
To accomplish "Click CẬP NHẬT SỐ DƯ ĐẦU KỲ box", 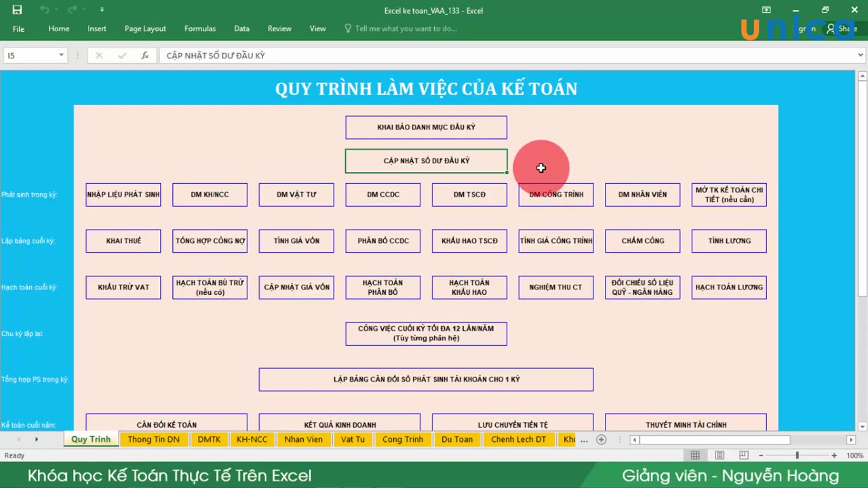I will coord(426,161).
